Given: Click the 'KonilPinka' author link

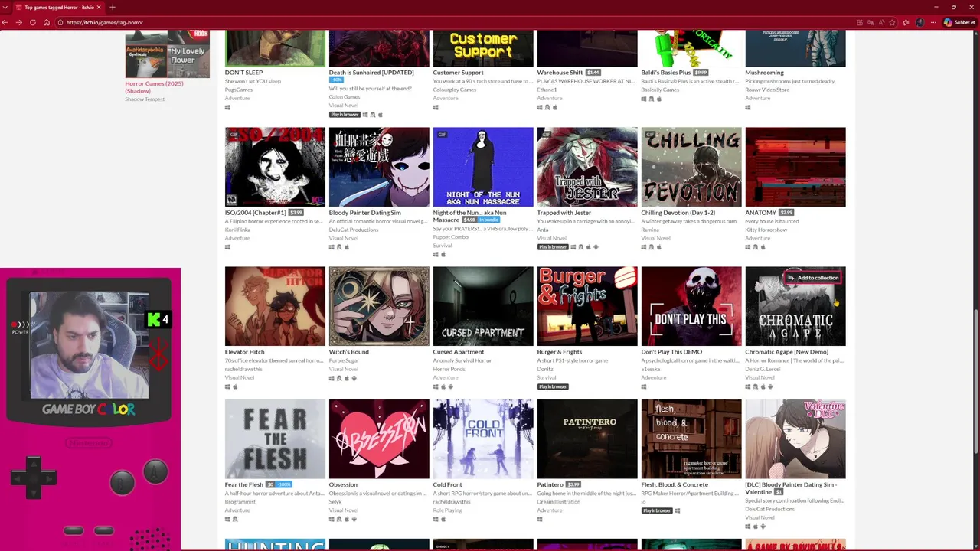Looking at the screenshot, I should point(237,230).
